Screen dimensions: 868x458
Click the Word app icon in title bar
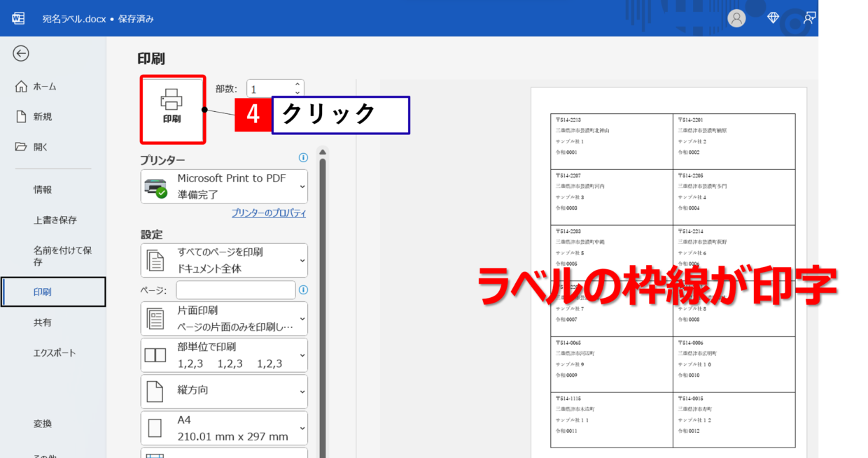point(19,18)
